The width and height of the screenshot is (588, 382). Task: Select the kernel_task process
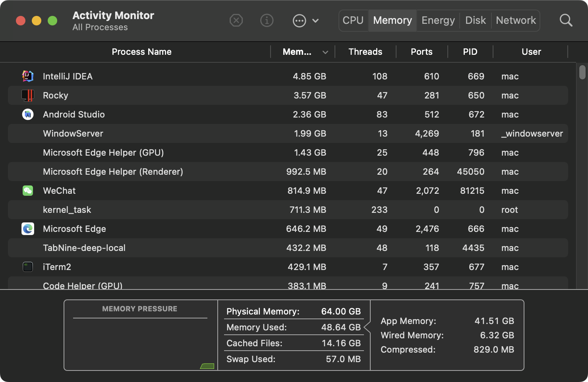67,210
